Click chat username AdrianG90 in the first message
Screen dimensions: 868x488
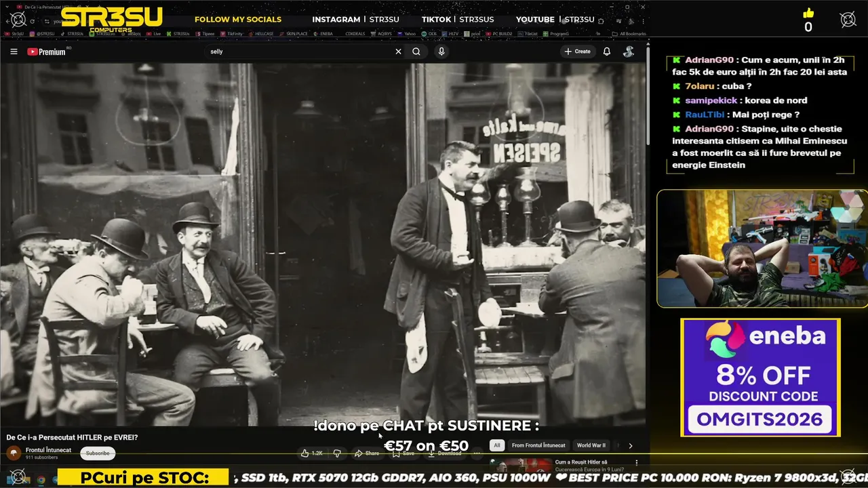709,60
